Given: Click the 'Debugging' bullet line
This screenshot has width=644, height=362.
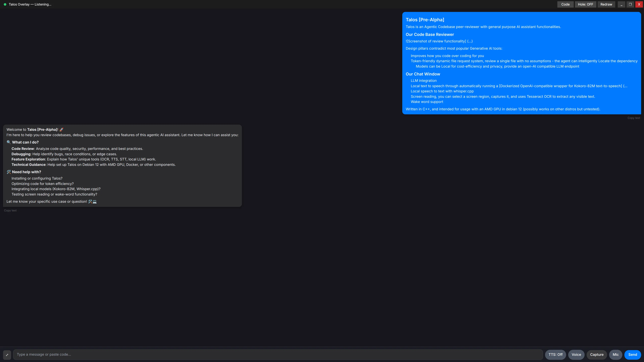Looking at the screenshot, I should point(64,154).
